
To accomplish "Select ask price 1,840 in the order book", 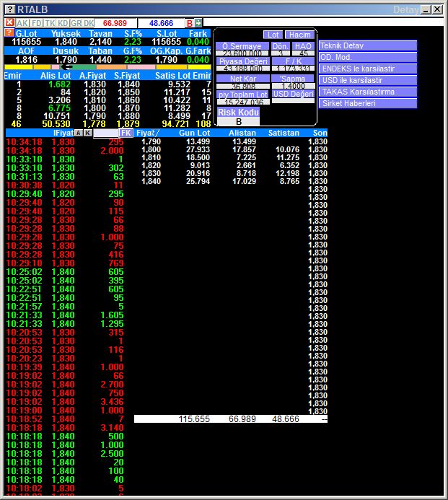I will tap(129, 84).
